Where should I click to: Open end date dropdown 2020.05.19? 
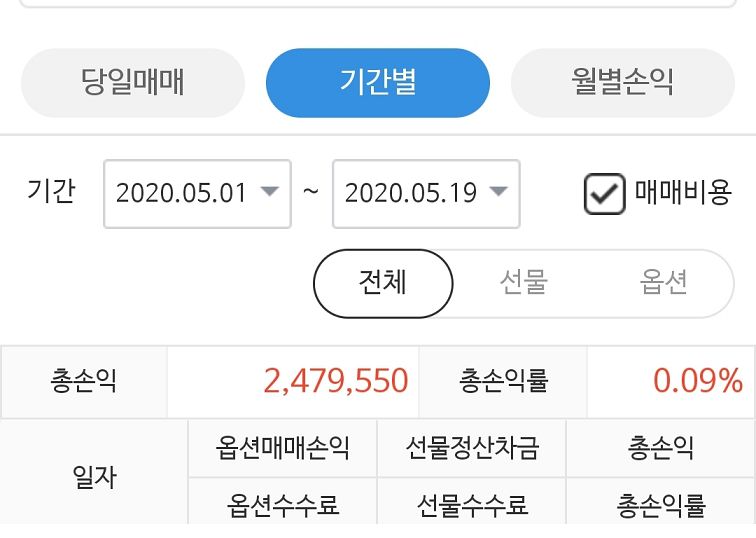tap(410, 193)
